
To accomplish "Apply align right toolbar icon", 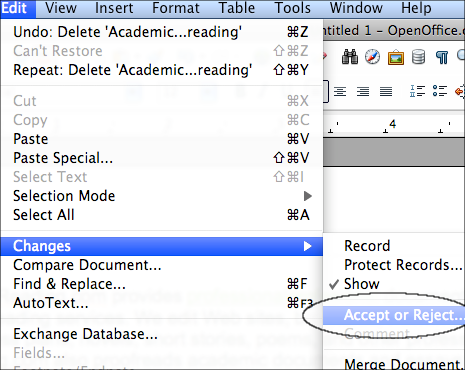I will click(x=363, y=91).
